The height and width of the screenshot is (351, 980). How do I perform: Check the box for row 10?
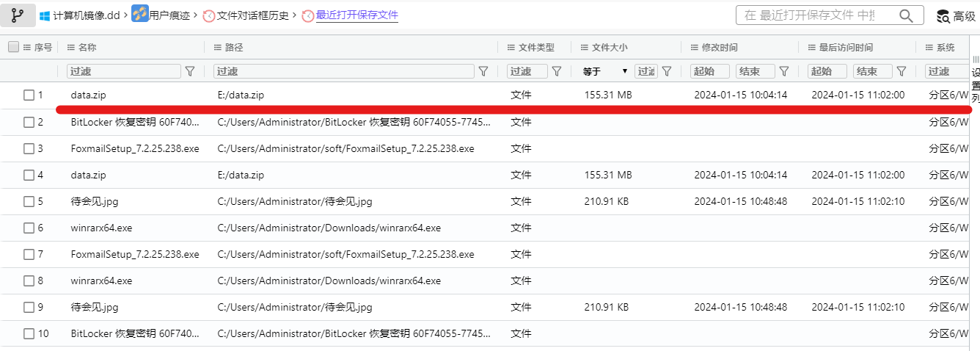coord(29,333)
